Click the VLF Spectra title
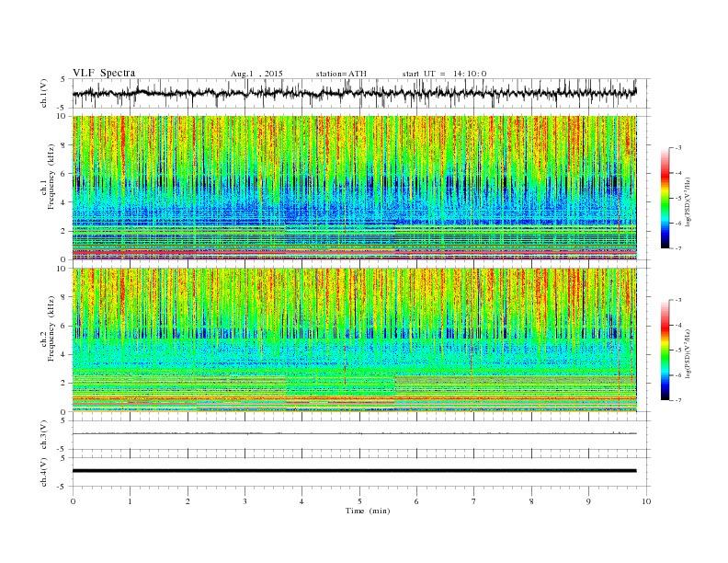This screenshot has height=563, width=728. 104,73
